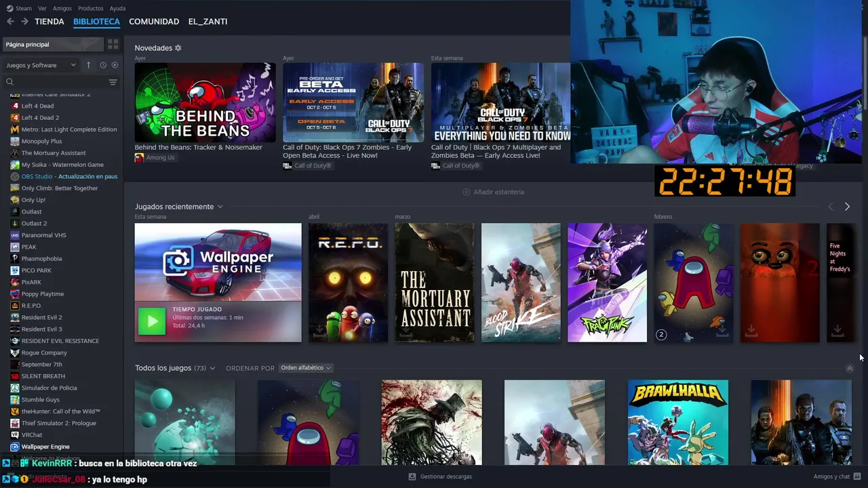Select Metro: Last Light Complete Edition
The image size is (868, 488).
point(69,129)
